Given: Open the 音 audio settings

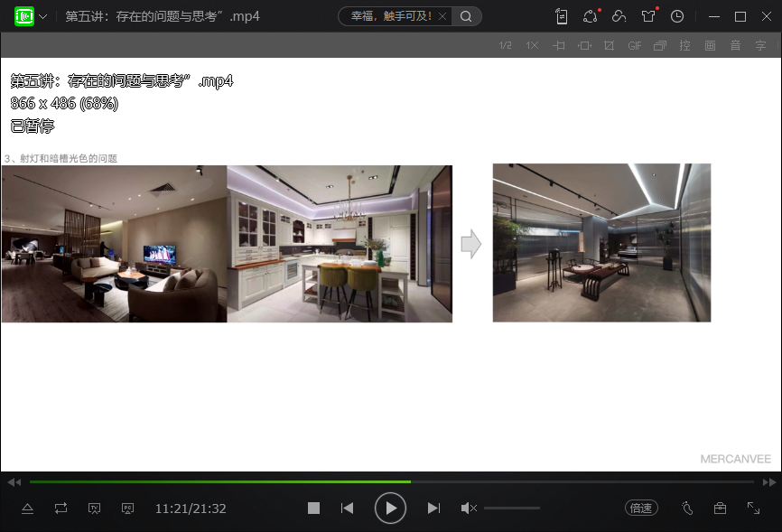Looking at the screenshot, I should click(x=735, y=45).
